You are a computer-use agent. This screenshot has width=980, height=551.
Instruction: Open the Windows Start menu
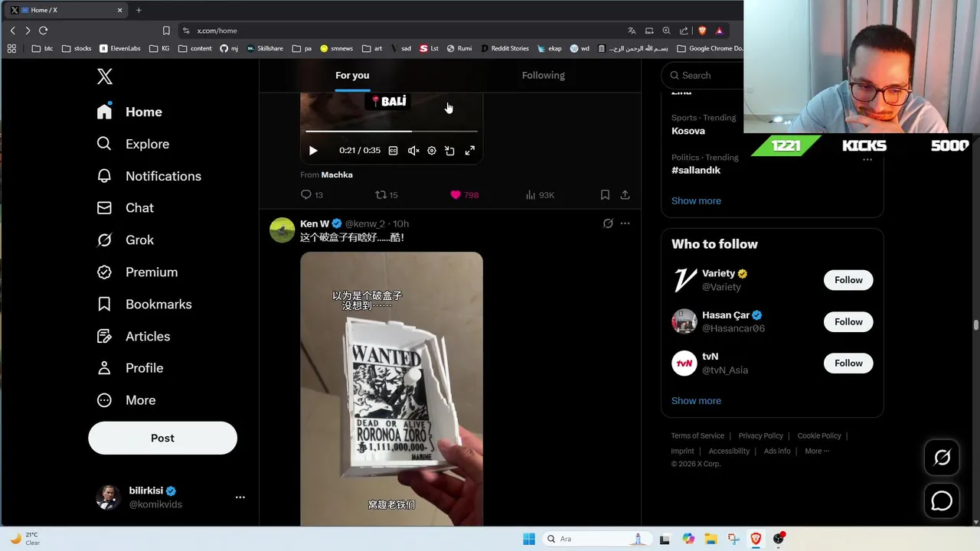tap(529, 539)
